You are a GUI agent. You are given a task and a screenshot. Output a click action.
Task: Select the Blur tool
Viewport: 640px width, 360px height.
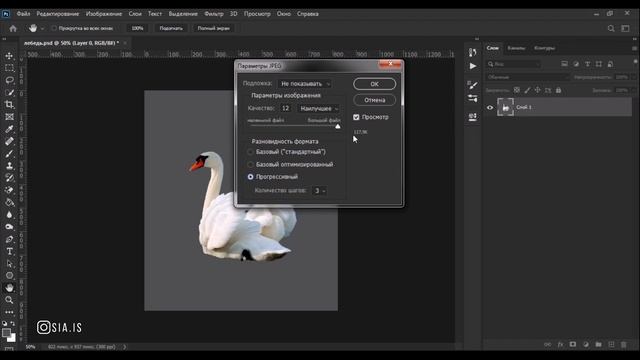[x=9, y=215]
